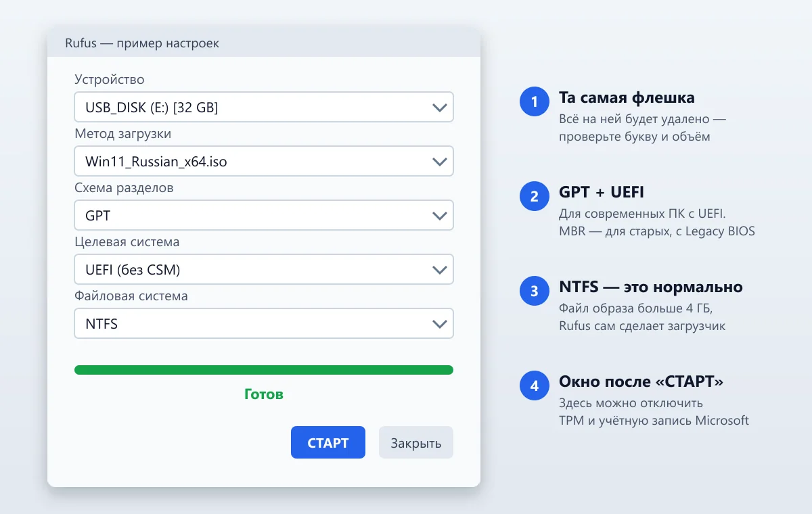Screen dimensions: 812x514
Task: Click the green progress bar
Action: pyautogui.click(x=264, y=370)
